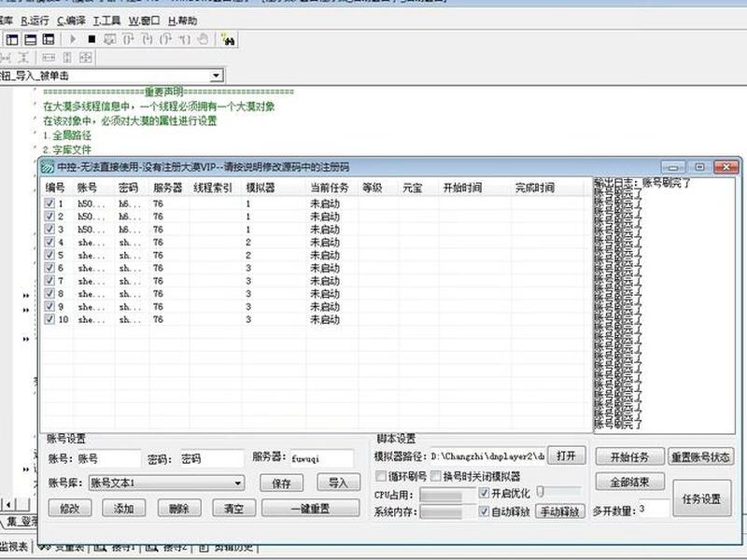
Task: Click the binoculars Find toolbar icon
Action: 229,40
